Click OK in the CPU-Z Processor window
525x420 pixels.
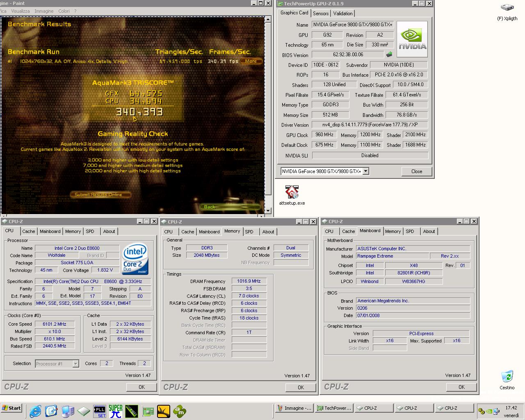[142, 387]
